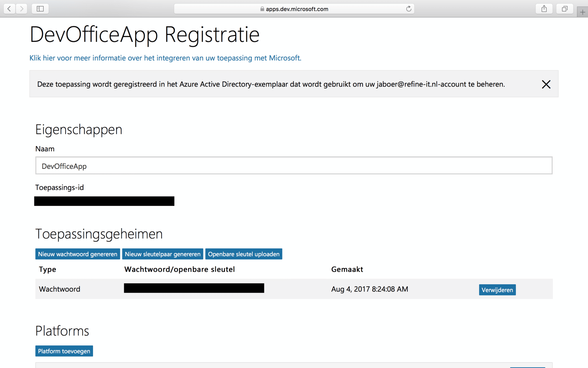Click the Toepassingsgeheimen section heading
This screenshot has width=588, height=368.
99,234
